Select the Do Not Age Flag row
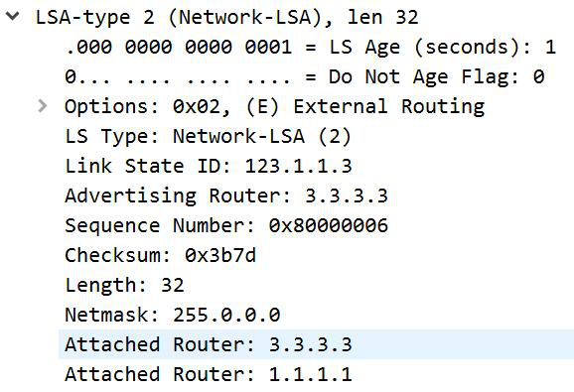 [x=305, y=76]
